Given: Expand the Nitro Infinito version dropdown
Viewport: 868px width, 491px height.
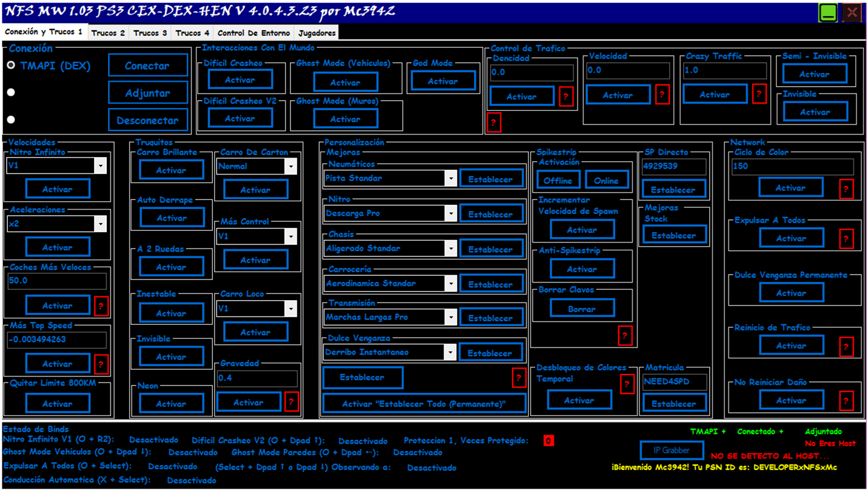Looking at the screenshot, I should pyautogui.click(x=100, y=165).
